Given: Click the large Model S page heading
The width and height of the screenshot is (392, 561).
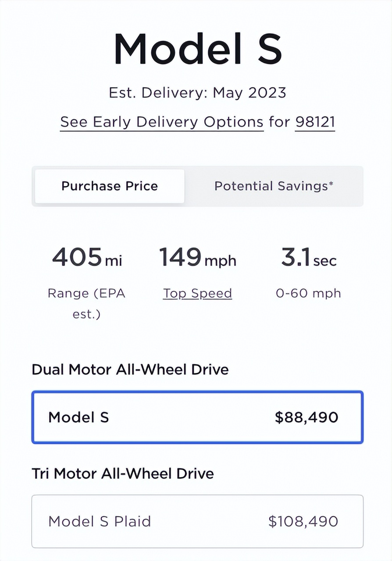Looking at the screenshot, I should (x=197, y=48).
